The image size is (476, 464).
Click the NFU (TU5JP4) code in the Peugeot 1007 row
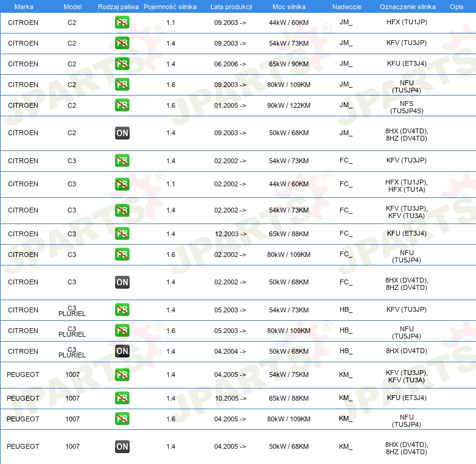(x=407, y=421)
